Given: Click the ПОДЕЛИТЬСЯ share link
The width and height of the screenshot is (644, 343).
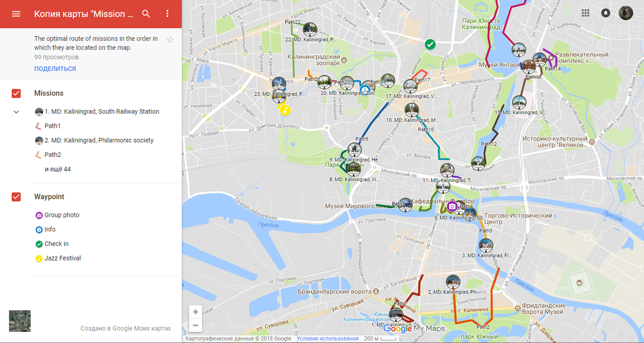Looking at the screenshot, I should tap(55, 69).
